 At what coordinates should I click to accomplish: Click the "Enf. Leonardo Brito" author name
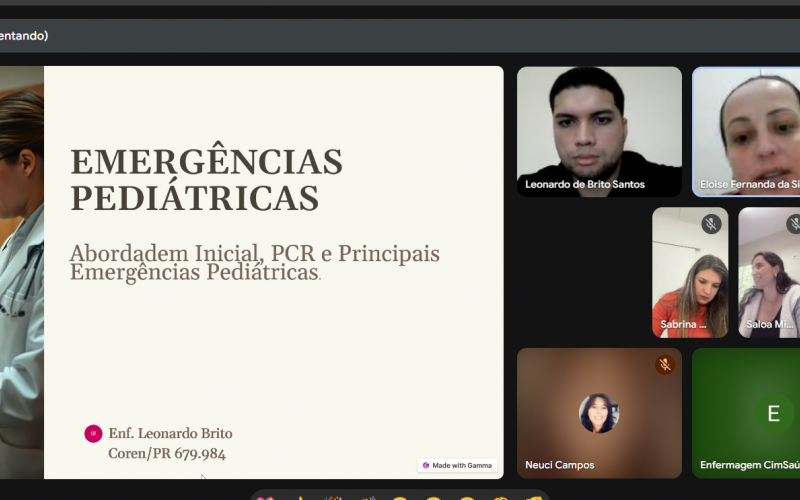coord(170,434)
